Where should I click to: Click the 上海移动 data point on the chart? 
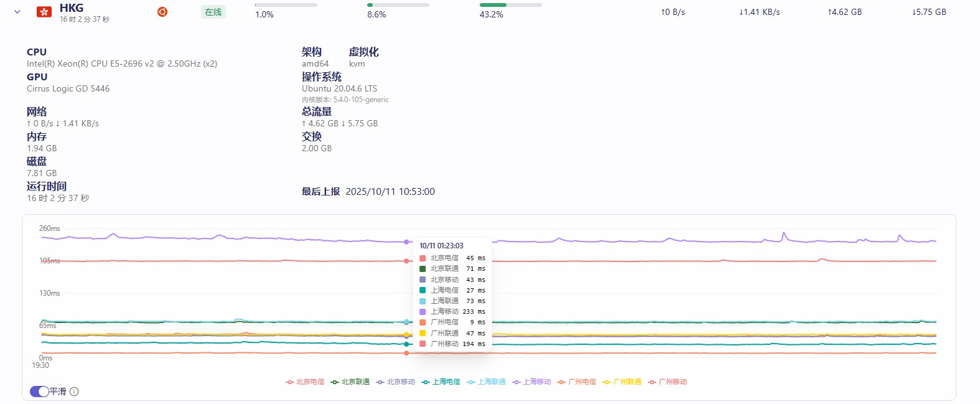(407, 242)
